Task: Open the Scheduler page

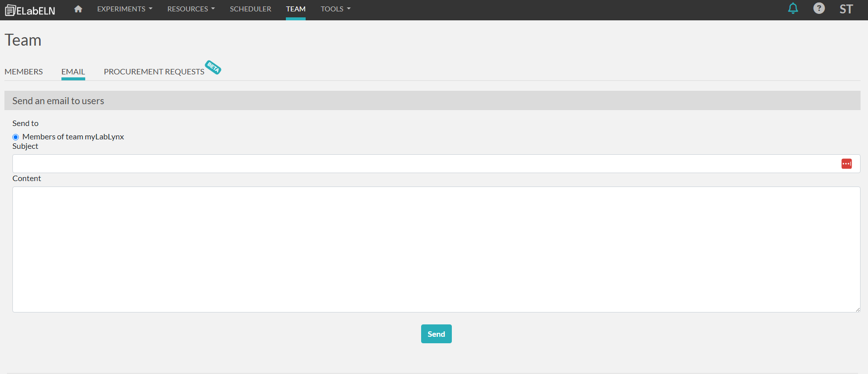Action: [x=250, y=9]
